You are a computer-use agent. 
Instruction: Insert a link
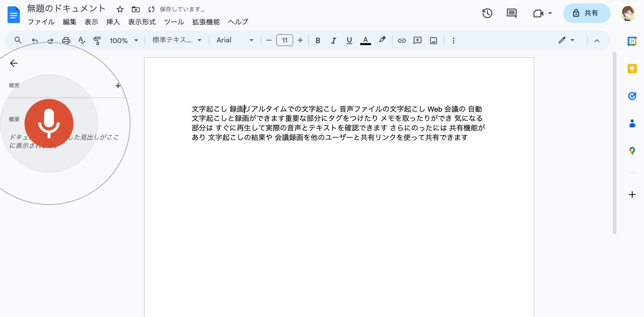coord(401,40)
